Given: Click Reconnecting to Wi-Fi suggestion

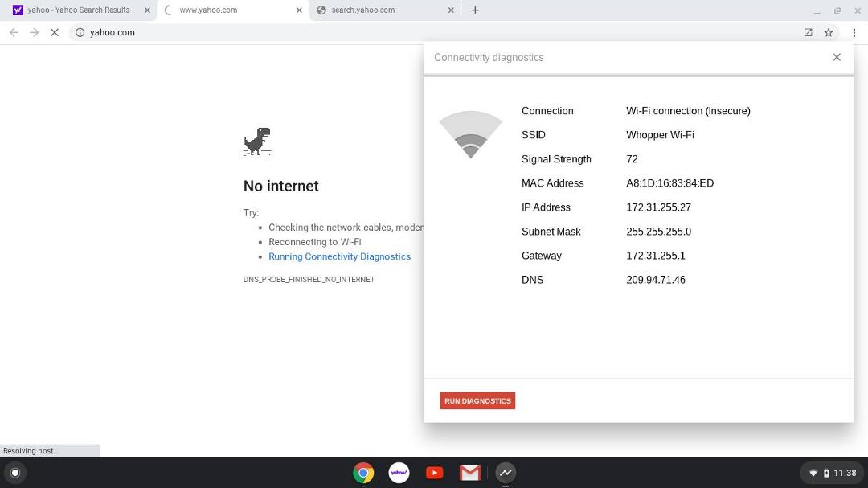Looking at the screenshot, I should click(314, 242).
